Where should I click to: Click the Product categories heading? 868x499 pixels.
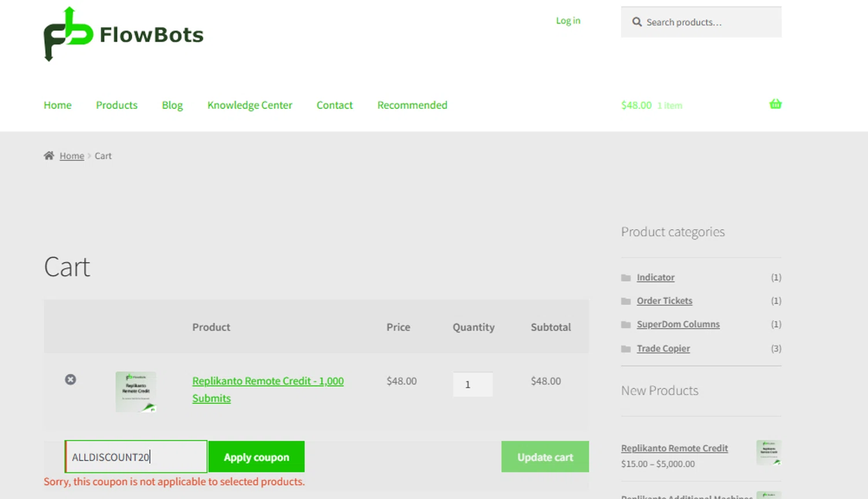coord(673,232)
